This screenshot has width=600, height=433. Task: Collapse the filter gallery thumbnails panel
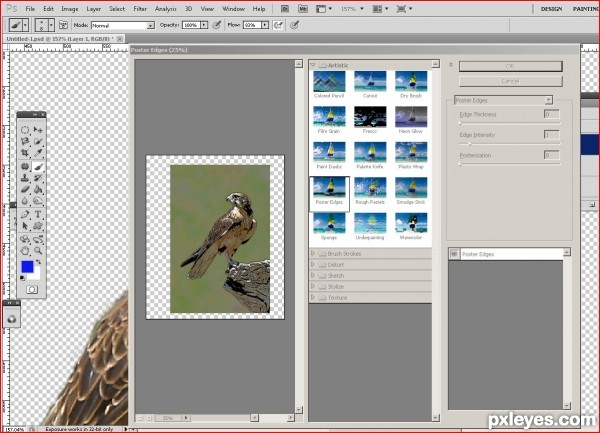(451, 65)
